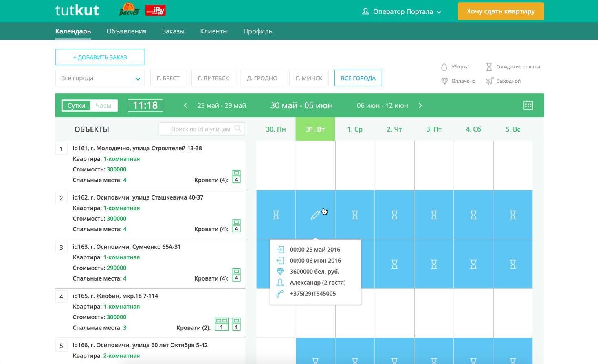Click the phone icon in the booking tooltip

280,293
